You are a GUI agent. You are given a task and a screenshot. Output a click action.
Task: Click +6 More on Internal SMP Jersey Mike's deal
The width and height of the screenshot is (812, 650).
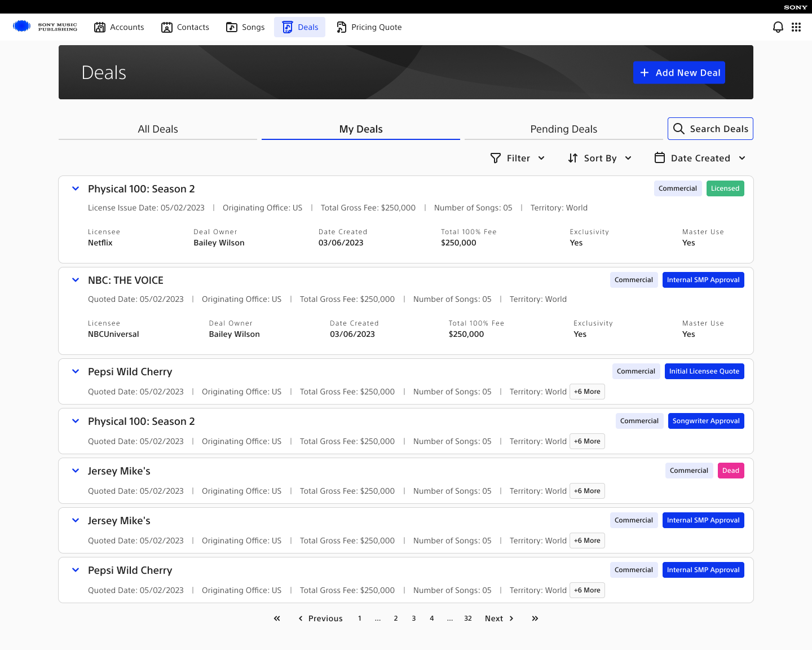coord(587,541)
